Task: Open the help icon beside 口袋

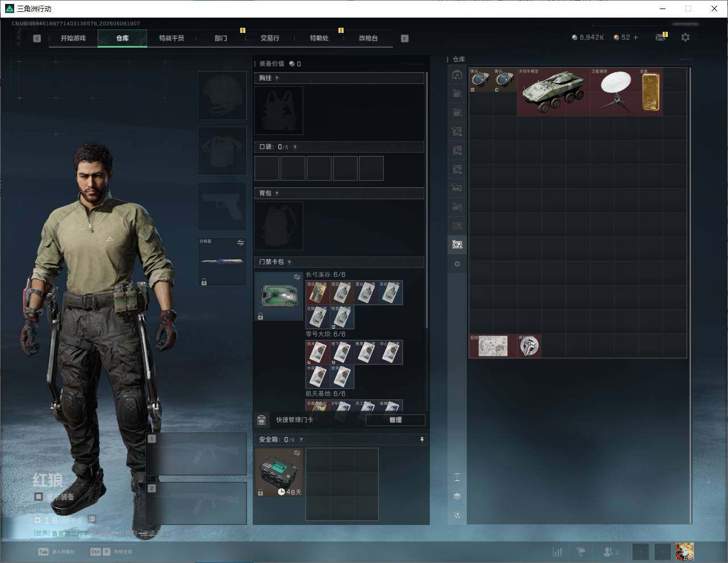Action: click(x=295, y=147)
